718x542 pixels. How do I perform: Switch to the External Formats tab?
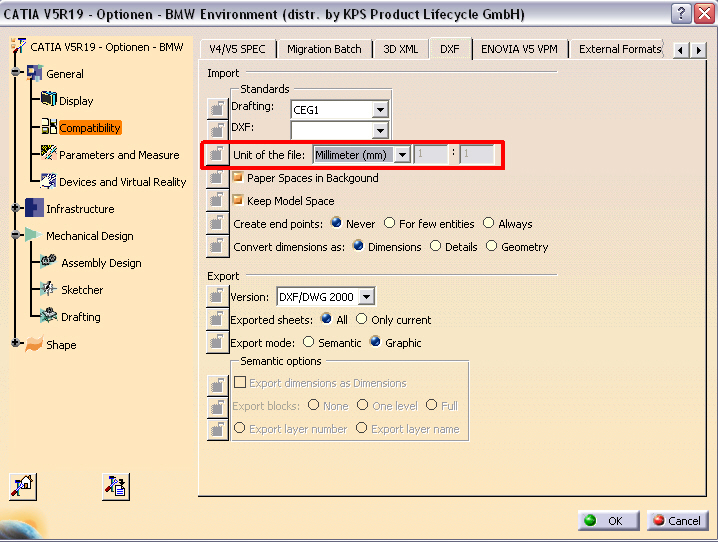coord(619,49)
